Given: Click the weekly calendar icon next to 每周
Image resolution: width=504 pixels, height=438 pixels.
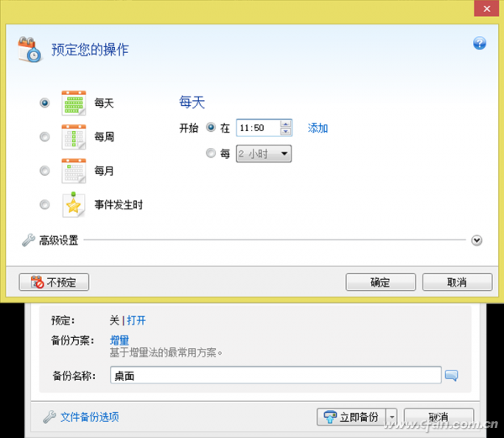Looking at the screenshot, I should 74,137.
